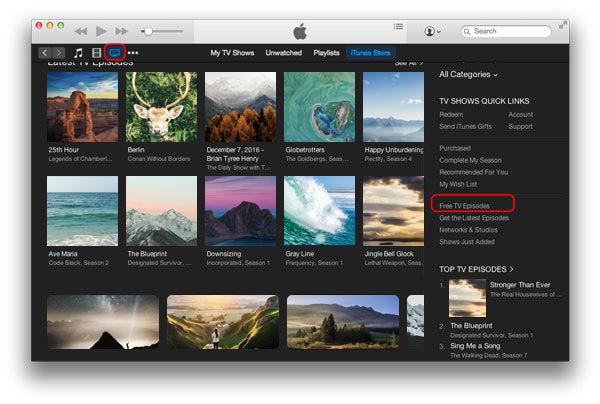Open the Up Next list icon
The height and width of the screenshot is (404, 600).
point(398,26)
